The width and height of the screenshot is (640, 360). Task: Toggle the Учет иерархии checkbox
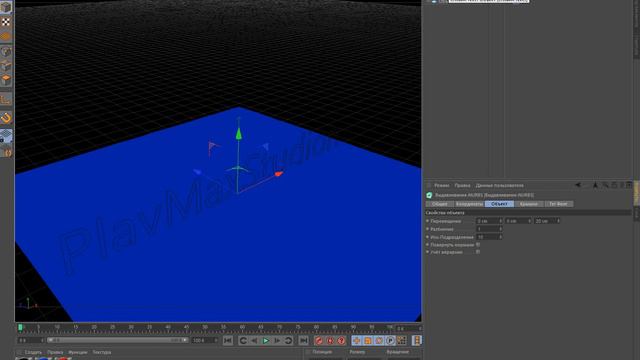[478, 252]
